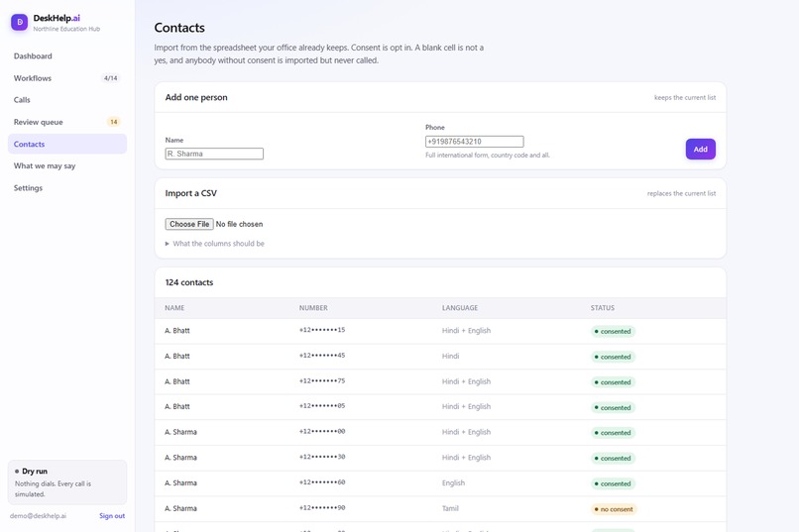Click the Add button
Image resolution: width=799 pixels, height=532 pixels.
pos(700,150)
